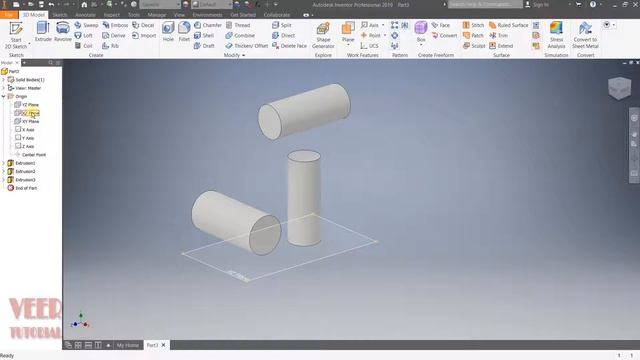Viewport: 640px width, 360px height.
Task: Click the surface Extend tool
Action: pos(501,46)
